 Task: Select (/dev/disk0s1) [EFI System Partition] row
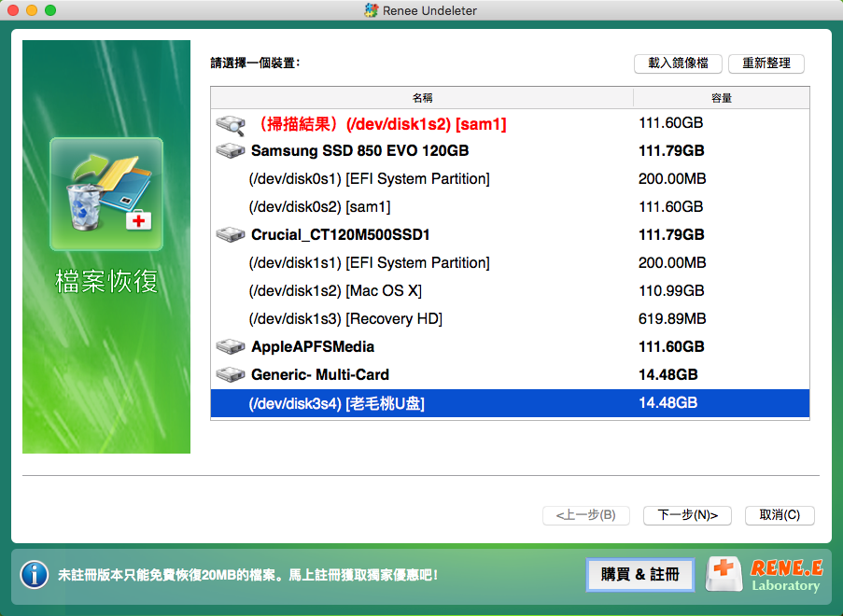(510, 179)
